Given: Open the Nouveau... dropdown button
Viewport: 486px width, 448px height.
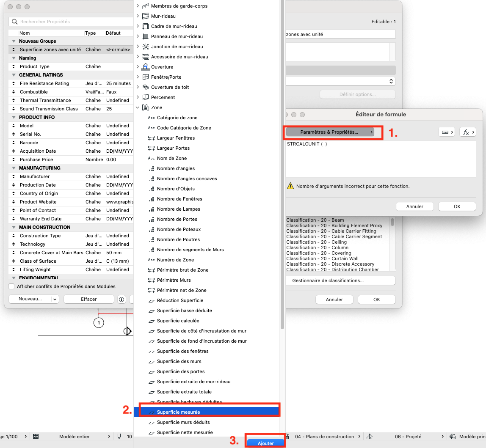Looking at the screenshot, I should [34, 299].
